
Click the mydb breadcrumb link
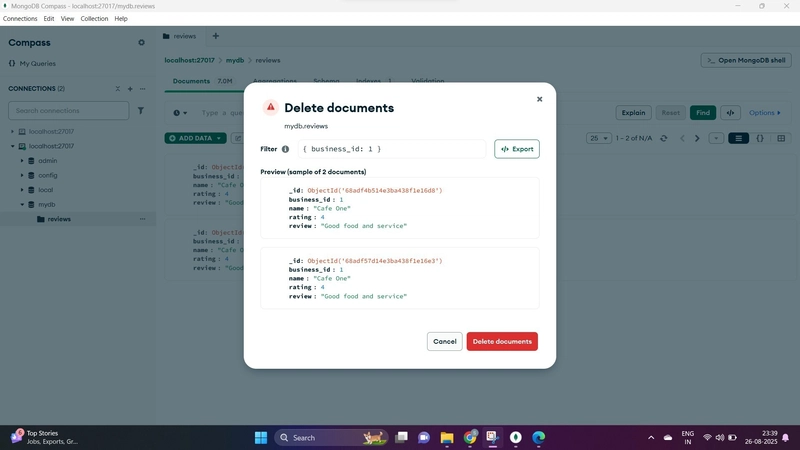[235, 60]
